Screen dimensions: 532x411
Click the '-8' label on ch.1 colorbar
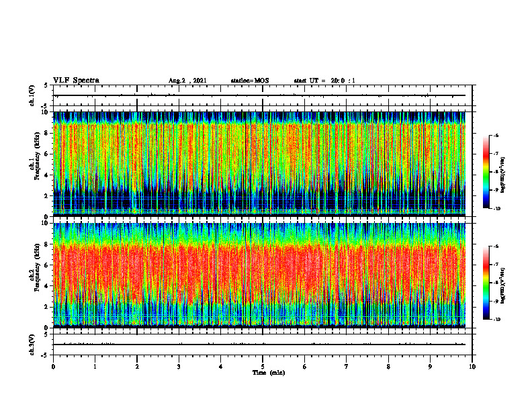[x=496, y=172]
